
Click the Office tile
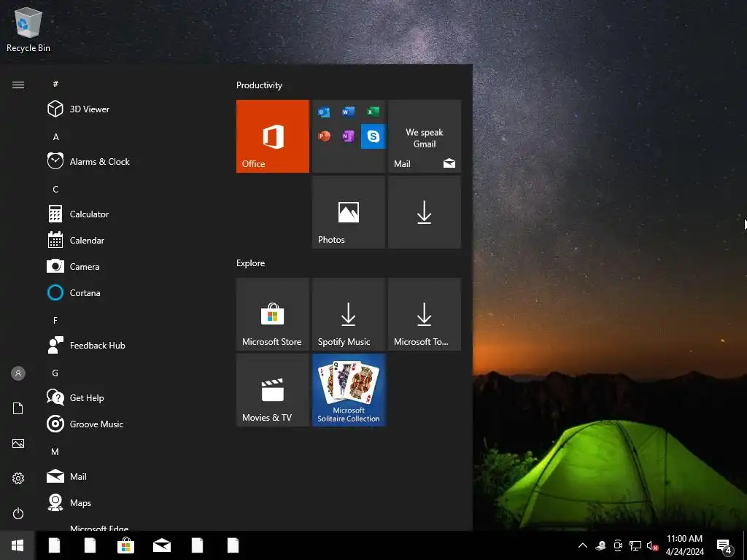pos(273,136)
